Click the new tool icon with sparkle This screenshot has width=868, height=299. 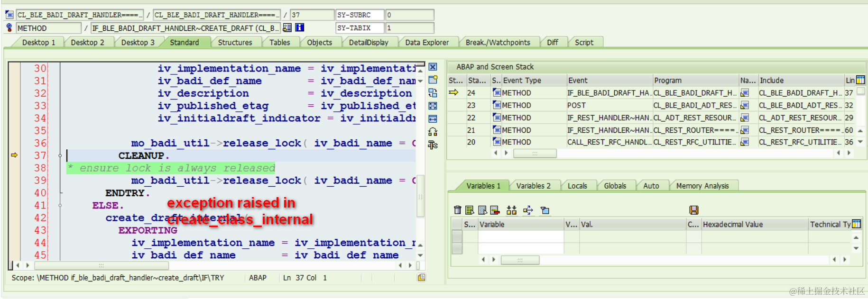click(x=433, y=80)
